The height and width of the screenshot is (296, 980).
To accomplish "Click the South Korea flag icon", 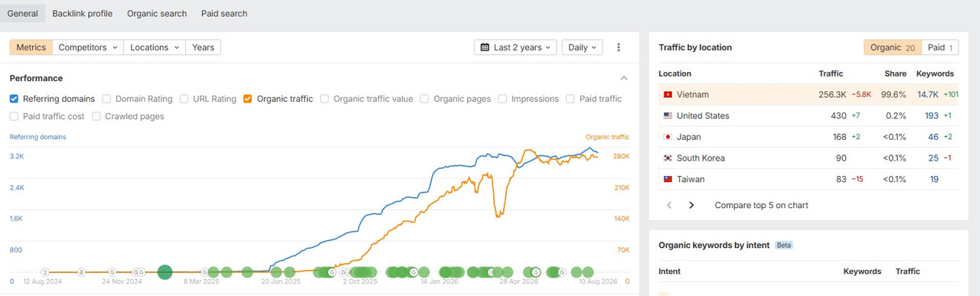I will click(x=668, y=158).
